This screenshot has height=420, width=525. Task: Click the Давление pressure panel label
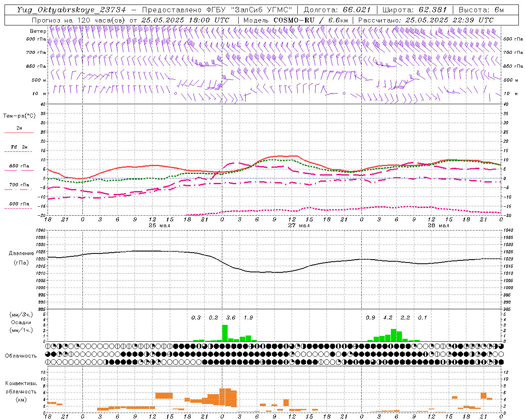(x=21, y=253)
